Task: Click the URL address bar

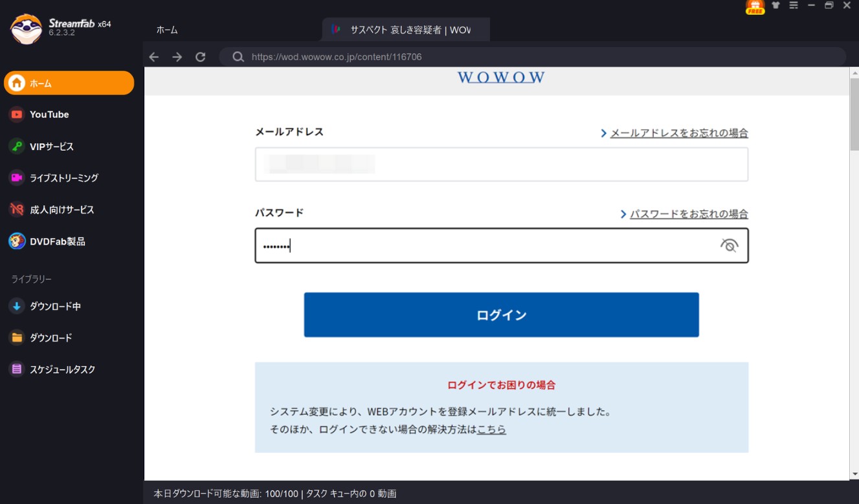Action: pos(532,57)
